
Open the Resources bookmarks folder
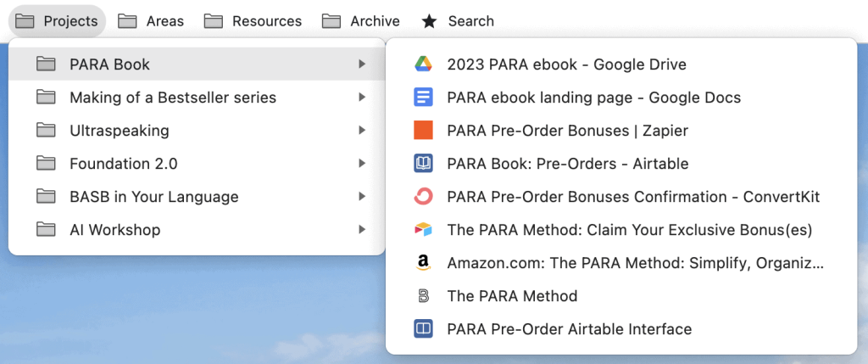[253, 21]
